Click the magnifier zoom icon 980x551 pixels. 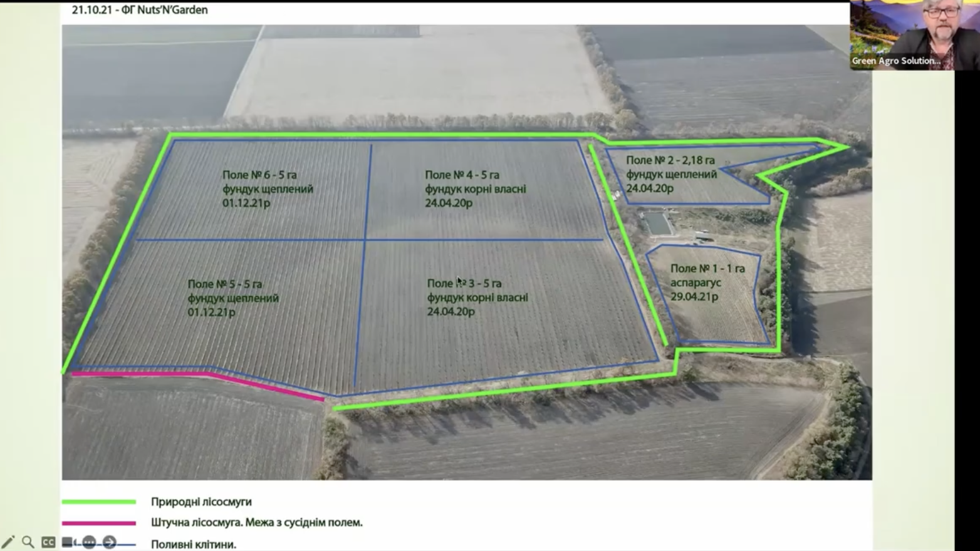[28, 542]
